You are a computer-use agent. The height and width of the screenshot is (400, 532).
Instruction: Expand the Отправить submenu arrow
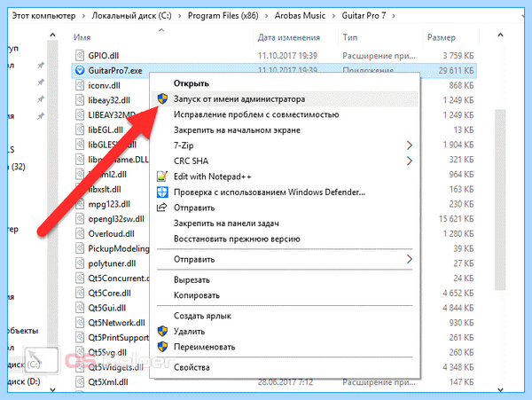pos(410,260)
